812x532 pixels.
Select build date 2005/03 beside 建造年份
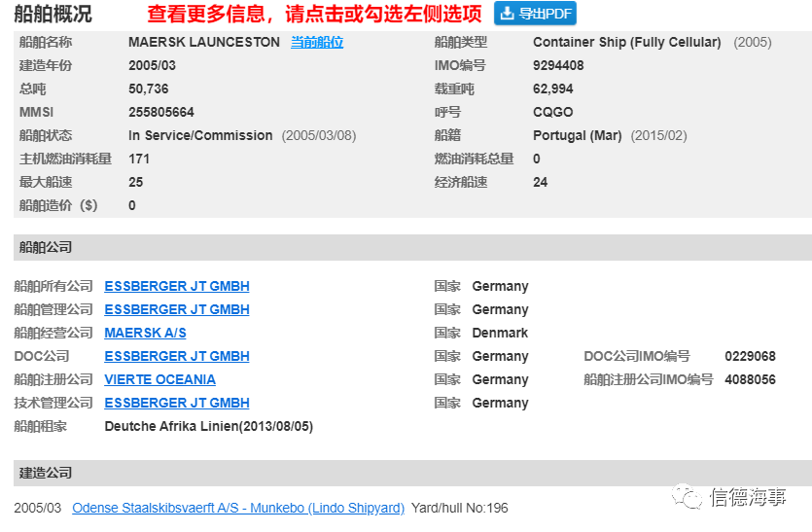(x=153, y=65)
